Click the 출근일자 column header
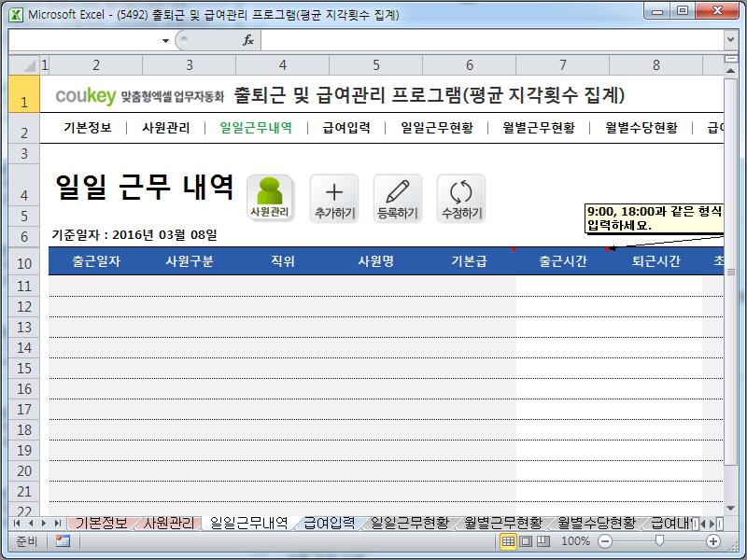 pos(96,261)
